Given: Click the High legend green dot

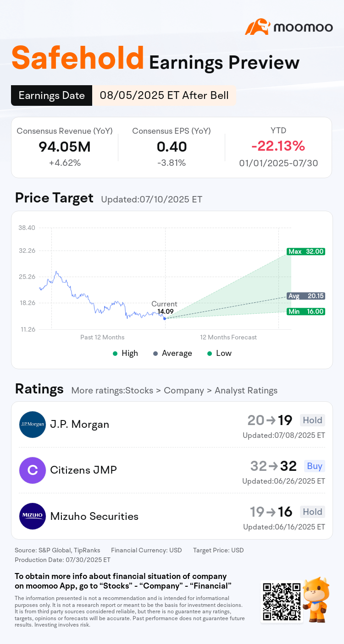Looking at the screenshot, I should (x=115, y=353).
